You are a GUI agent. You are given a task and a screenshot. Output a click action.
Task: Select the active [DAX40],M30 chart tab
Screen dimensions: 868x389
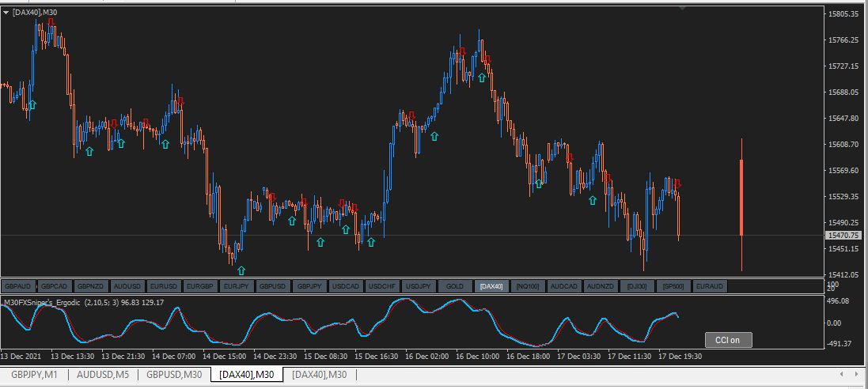pos(247,375)
